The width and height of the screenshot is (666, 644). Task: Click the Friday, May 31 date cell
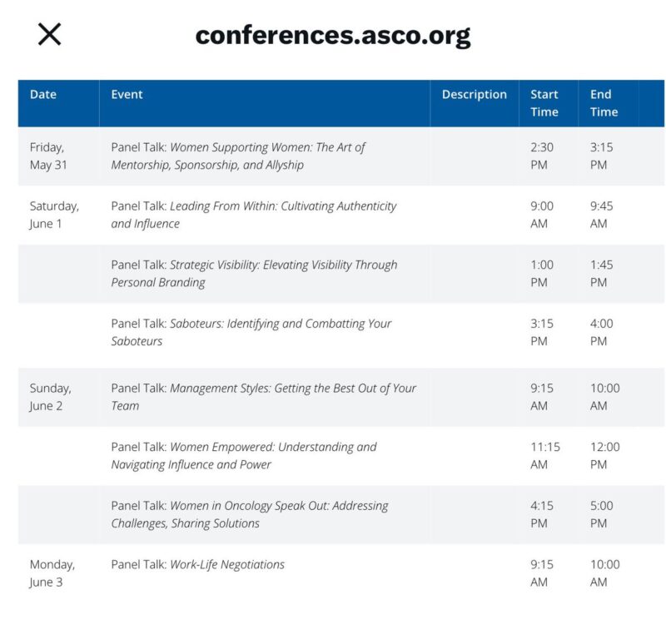point(48,156)
